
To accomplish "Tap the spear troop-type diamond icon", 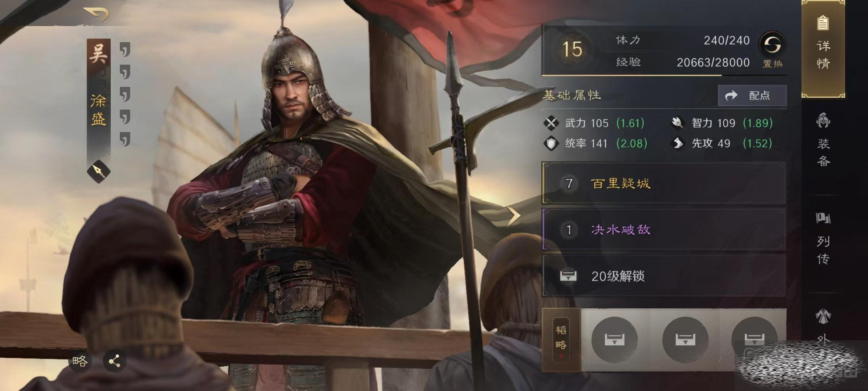I will (x=98, y=171).
